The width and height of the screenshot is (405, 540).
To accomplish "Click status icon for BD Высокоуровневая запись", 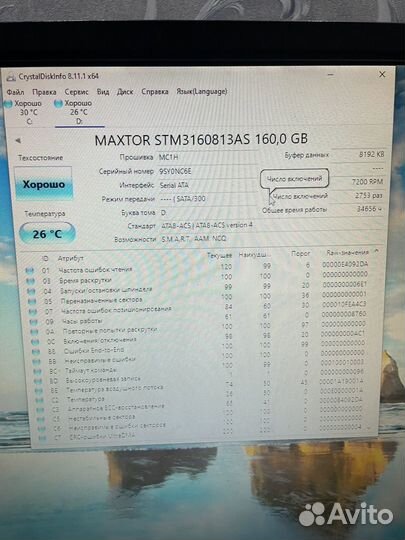I will [x=38, y=381].
